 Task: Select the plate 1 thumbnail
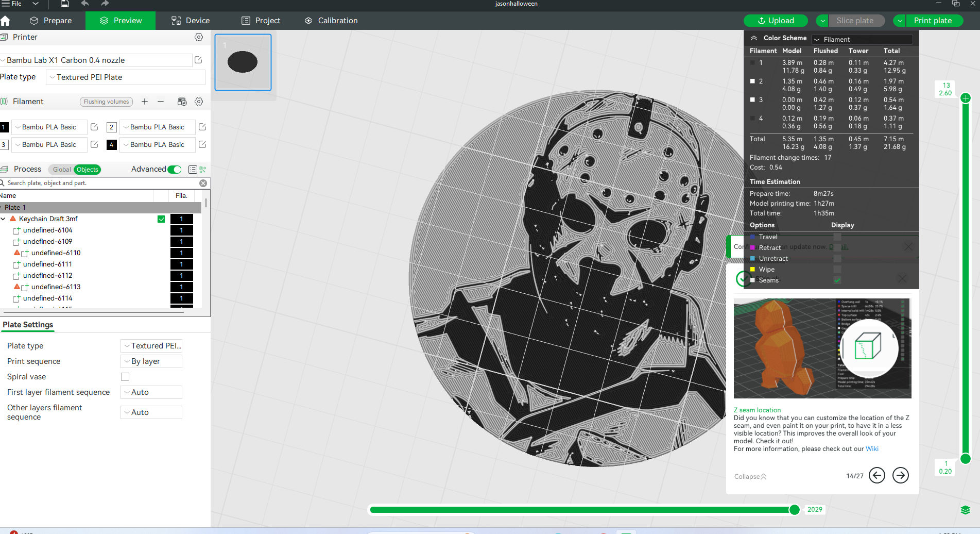coord(243,62)
